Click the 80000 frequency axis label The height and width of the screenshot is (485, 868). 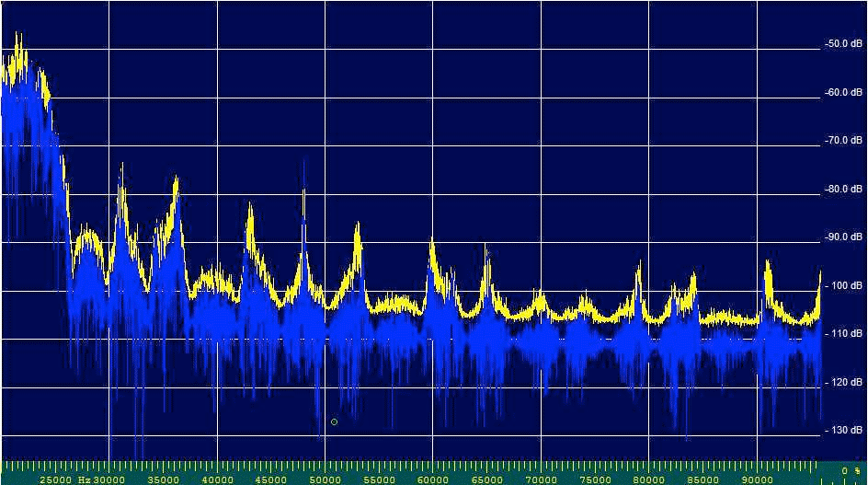click(648, 479)
